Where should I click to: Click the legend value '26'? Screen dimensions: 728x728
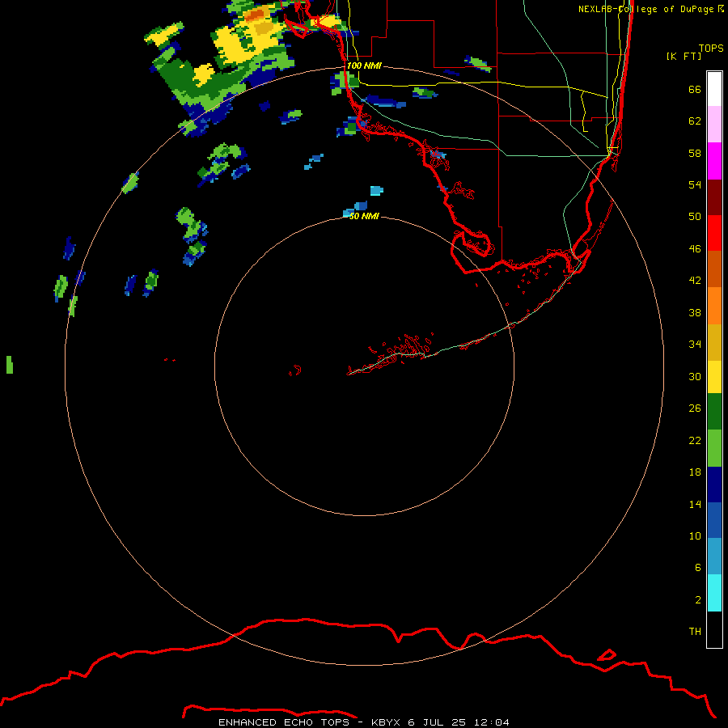click(695, 408)
